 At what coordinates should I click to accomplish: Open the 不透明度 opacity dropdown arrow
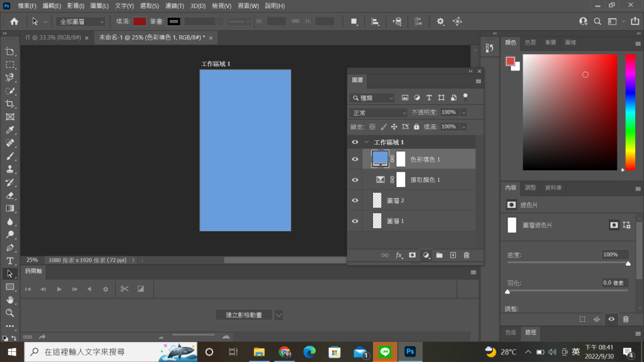[464, 112]
